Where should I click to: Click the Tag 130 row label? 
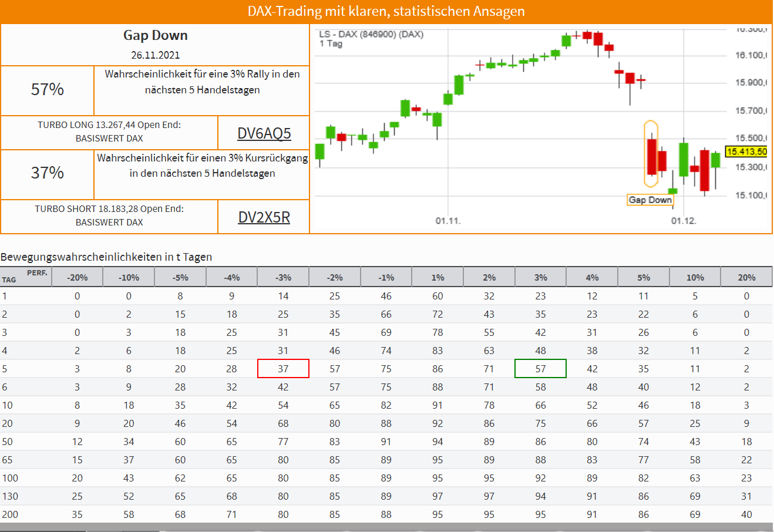click(10, 496)
